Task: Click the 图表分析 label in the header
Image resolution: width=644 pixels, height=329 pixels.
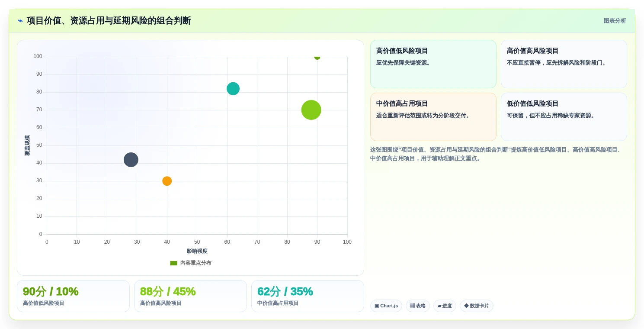Action: coord(615,21)
